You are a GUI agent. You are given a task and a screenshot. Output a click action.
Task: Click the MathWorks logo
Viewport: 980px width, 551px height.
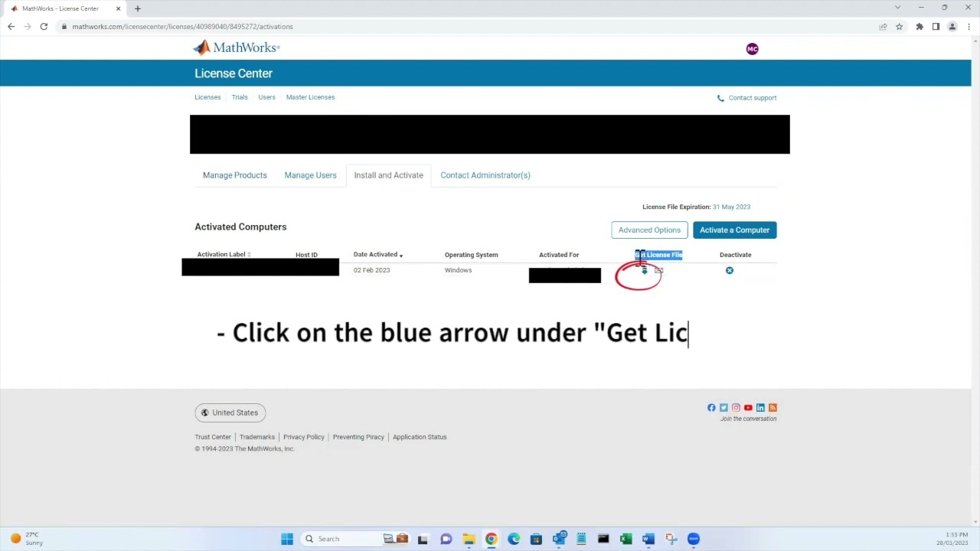coord(237,47)
